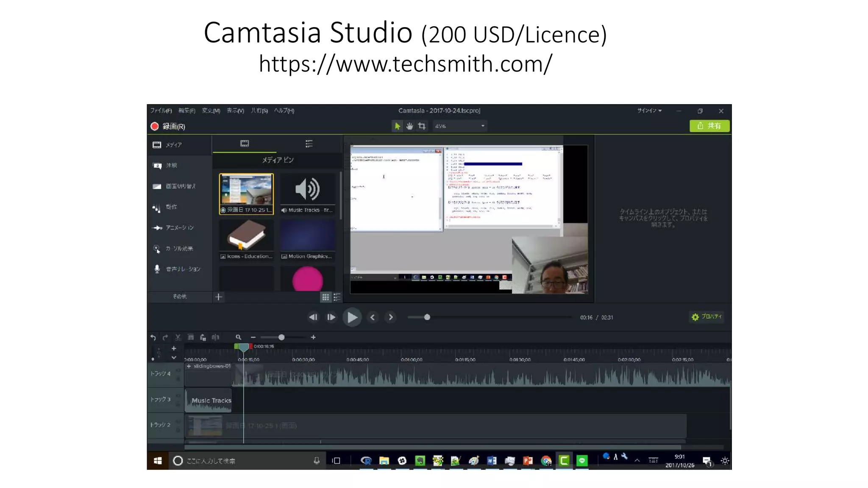This screenshot has height=488, width=868.
Task: Go to the next marker arrow
Action: (391, 317)
